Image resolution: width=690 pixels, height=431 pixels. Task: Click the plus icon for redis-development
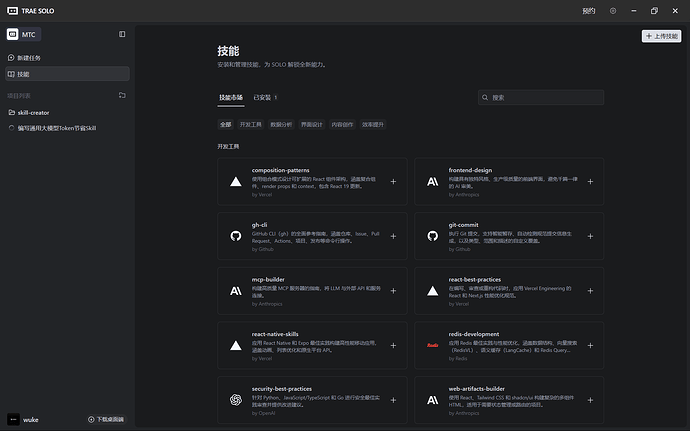(x=590, y=345)
